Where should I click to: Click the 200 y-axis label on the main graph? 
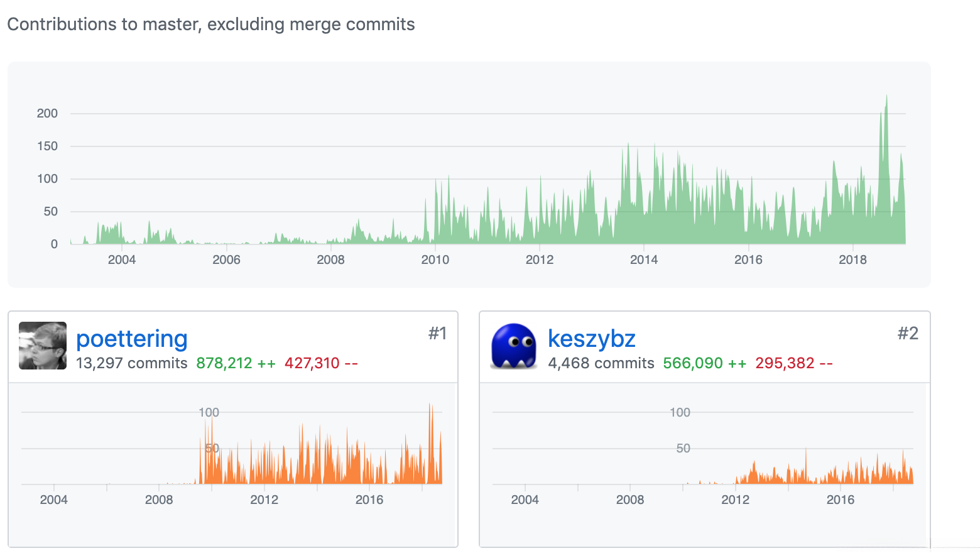[x=47, y=114]
